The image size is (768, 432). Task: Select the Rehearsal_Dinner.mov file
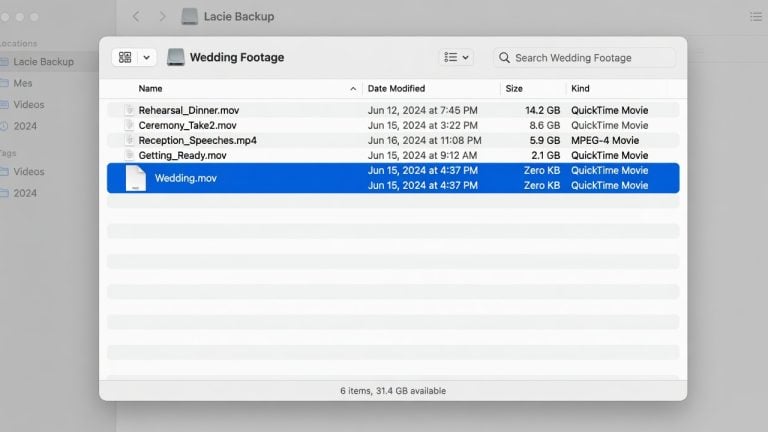point(189,110)
